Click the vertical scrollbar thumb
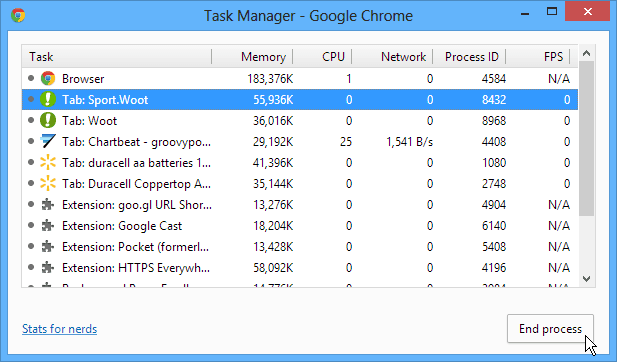Viewport: 617px width, 362px height. pyautogui.click(x=586, y=139)
